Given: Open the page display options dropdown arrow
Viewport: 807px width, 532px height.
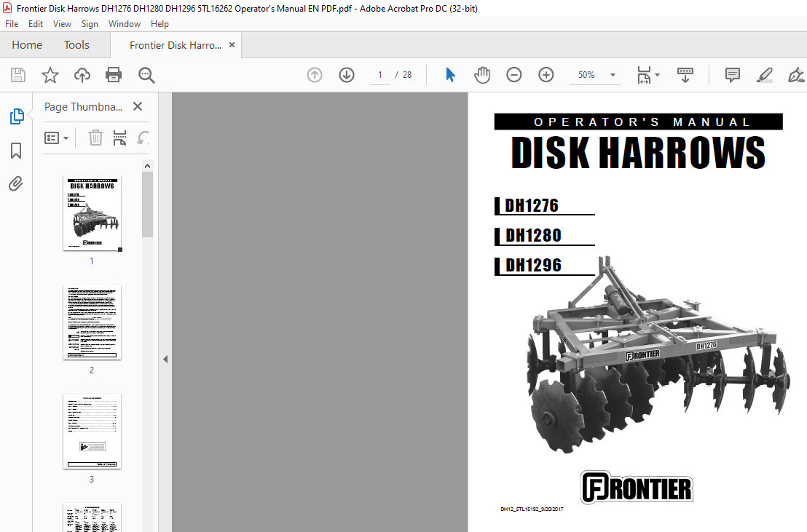Looking at the screenshot, I should click(657, 75).
